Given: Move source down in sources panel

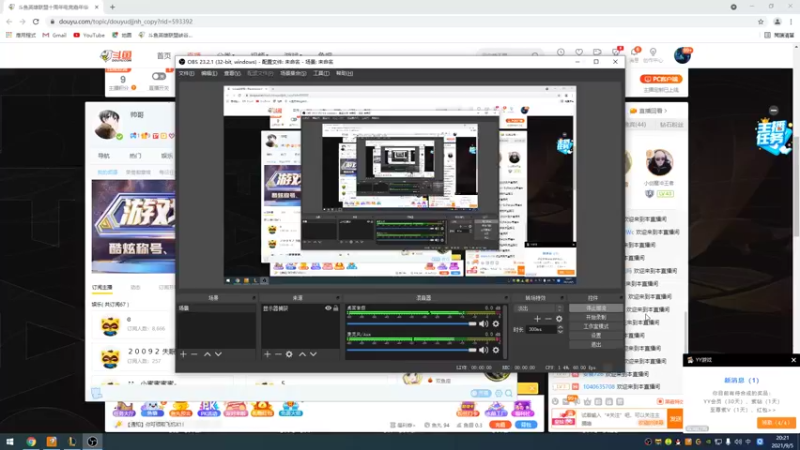Looking at the screenshot, I should (x=313, y=354).
